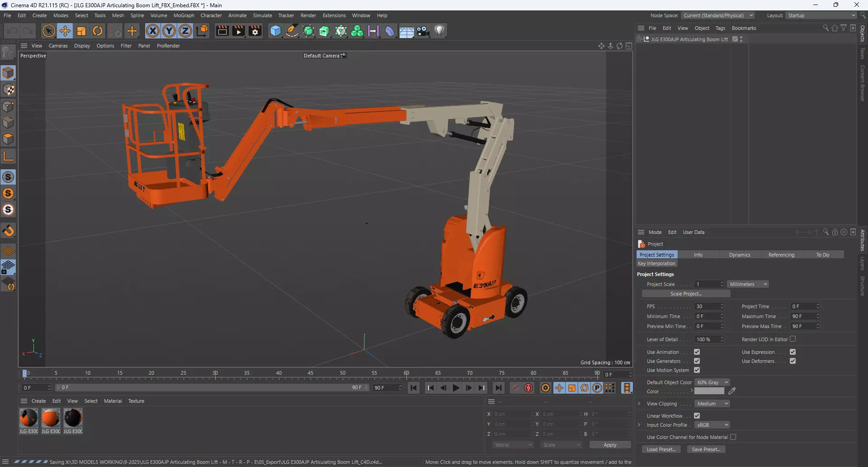Click the Make Editable icon in the left sidebar
The image size is (868, 467).
[x=8, y=52]
